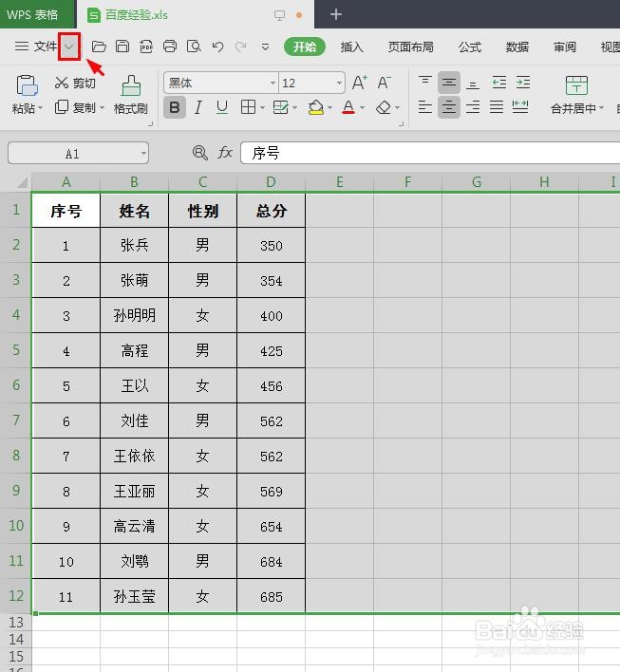Click the 粘贴 paste icon

click(x=27, y=85)
